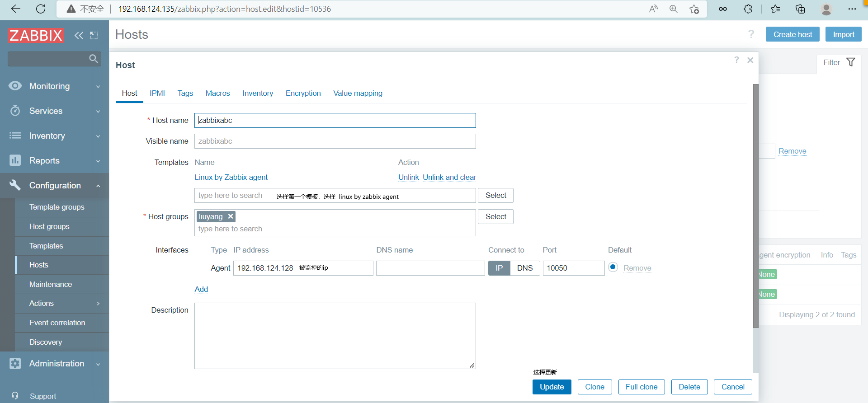The width and height of the screenshot is (868, 403).
Task: Expand the Monitoring menu
Action: (x=98, y=86)
